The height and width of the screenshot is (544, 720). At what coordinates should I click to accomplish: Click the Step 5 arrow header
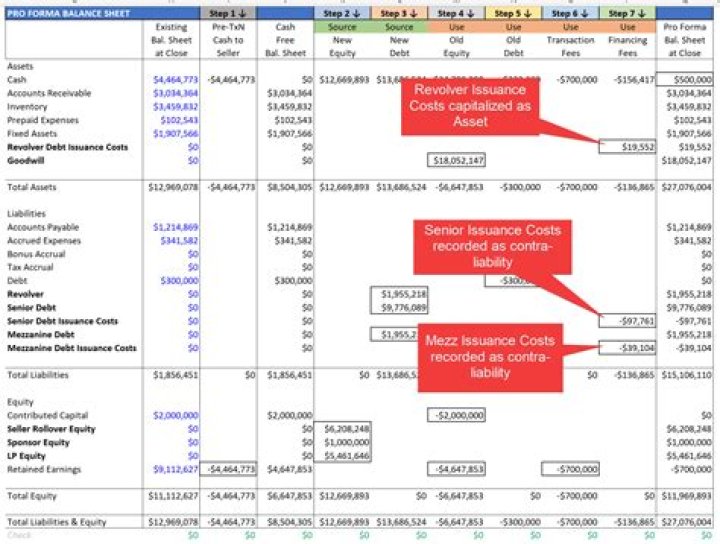point(514,13)
